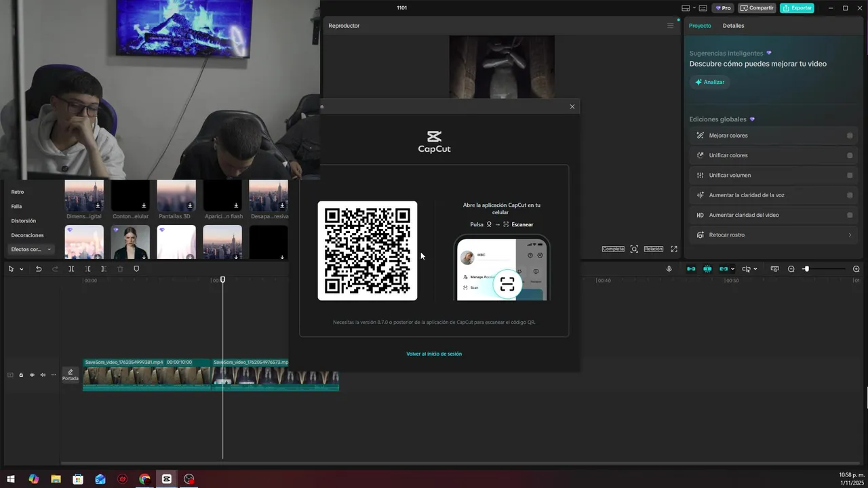Enable the Mejorar colores checkbox

click(x=850, y=136)
